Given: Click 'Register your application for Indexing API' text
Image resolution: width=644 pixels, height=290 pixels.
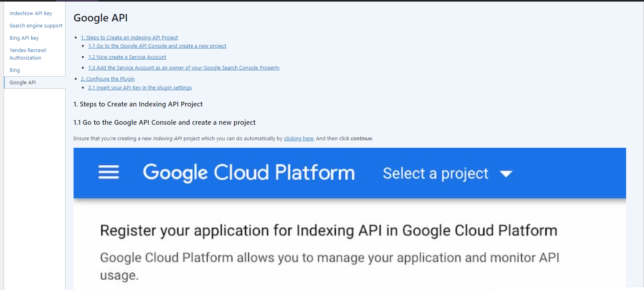Looking at the screenshot, I should (x=329, y=231).
